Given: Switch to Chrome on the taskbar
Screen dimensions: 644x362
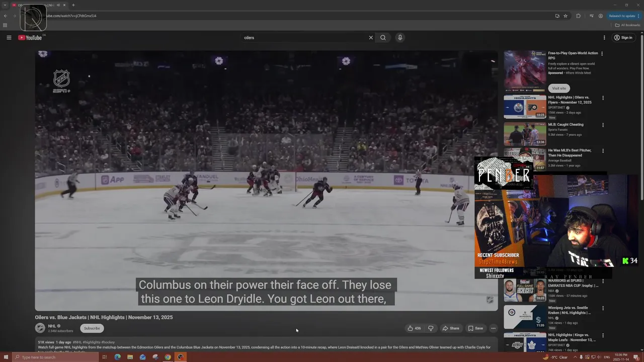Looking at the screenshot, I should pyautogui.click(x=168, y=357).
